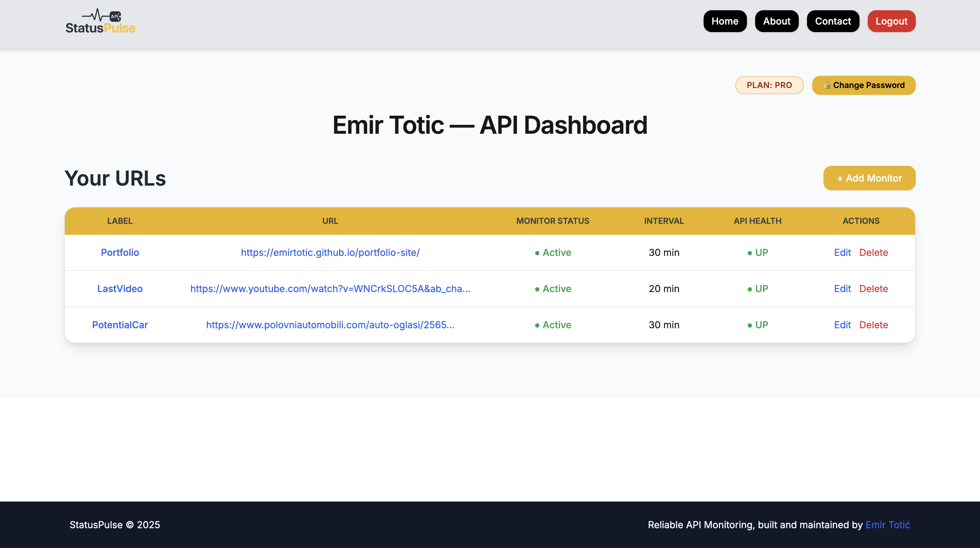This screenshot has width=980, height=548.
Task: Click the MONITOR STATUS column header
Action: [x=553, y=221]
